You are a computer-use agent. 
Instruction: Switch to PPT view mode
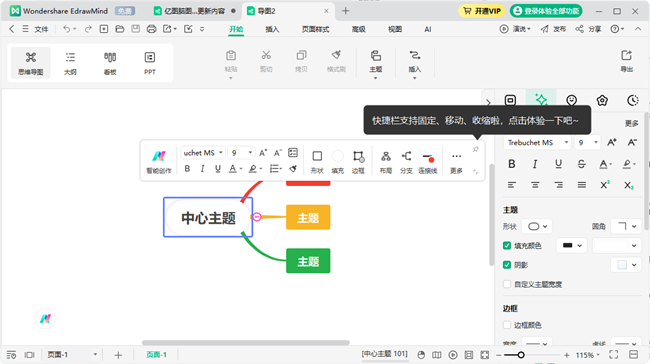point(150,63)
